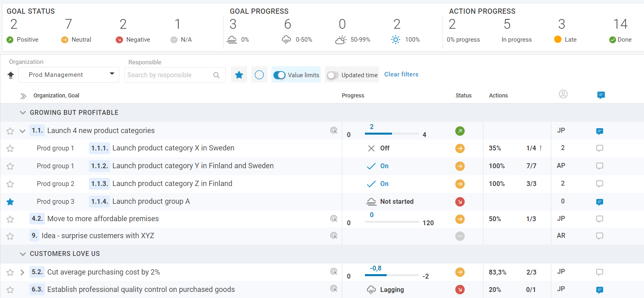Screen dimensions: 644x298
Task: Open goal Launch product category X in Sweden
Action: [x=173, y=148]
